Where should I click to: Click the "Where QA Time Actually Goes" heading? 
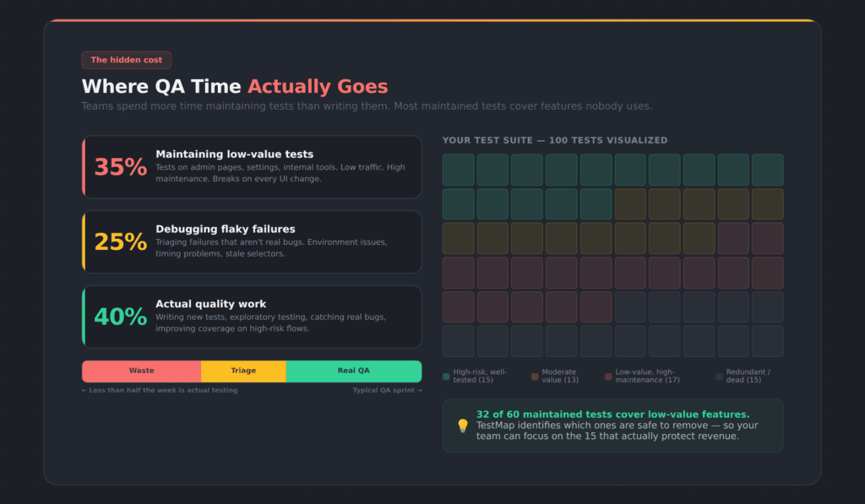pyautogui.click(x=235, y=86)
